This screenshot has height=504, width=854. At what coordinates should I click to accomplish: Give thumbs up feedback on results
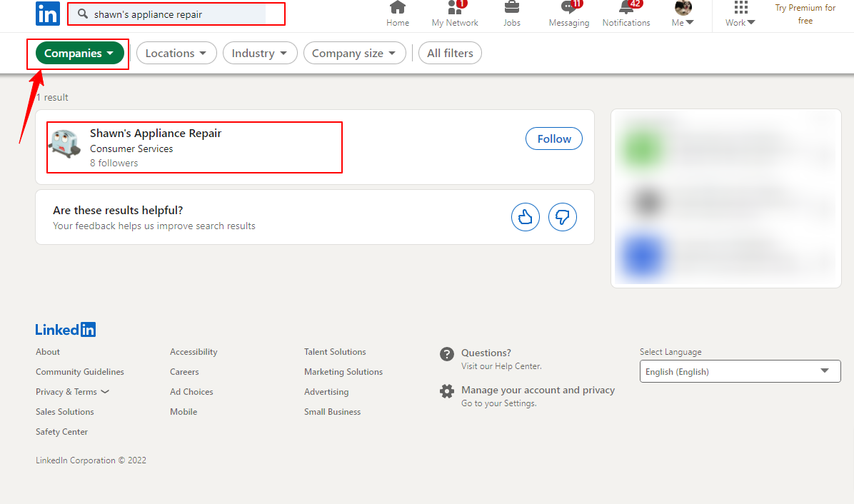[525, 216]
